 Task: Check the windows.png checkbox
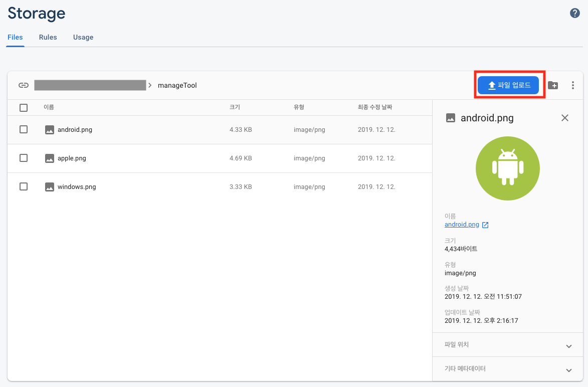[x=24, y=186]
